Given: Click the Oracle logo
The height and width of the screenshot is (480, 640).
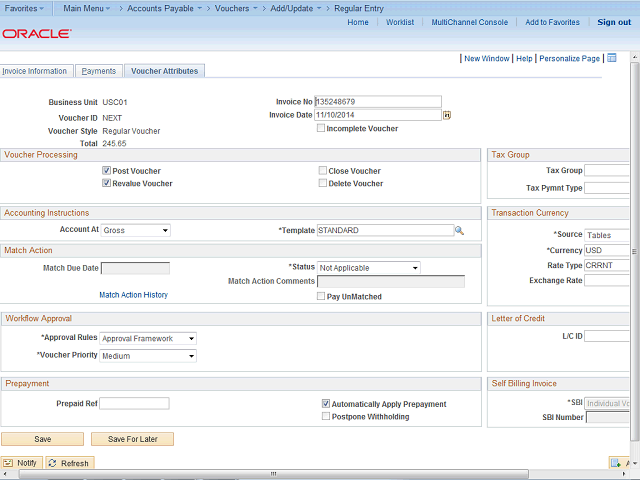Looking at the screenshot, I should point(37,33).
